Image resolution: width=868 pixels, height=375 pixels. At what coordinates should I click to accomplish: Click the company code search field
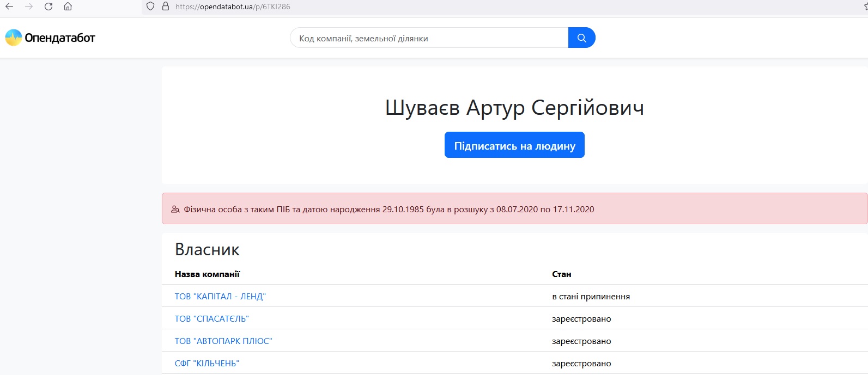pos(429,38)
